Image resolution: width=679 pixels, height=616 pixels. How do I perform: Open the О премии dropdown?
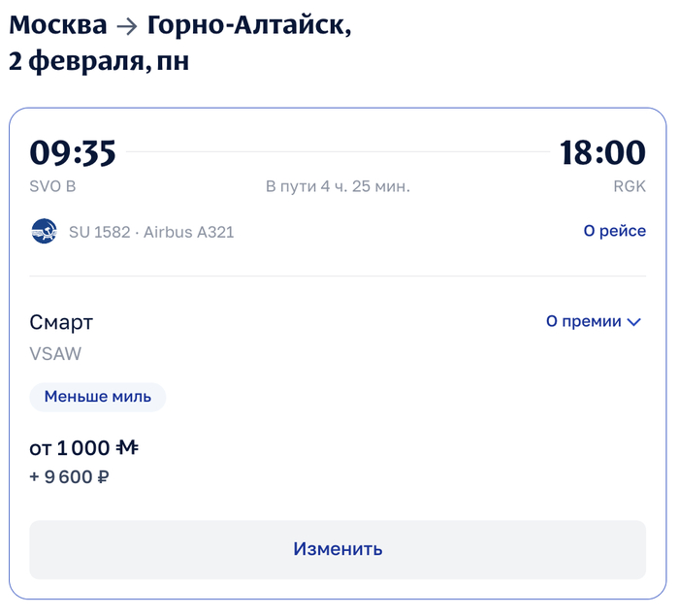point(594,322)
